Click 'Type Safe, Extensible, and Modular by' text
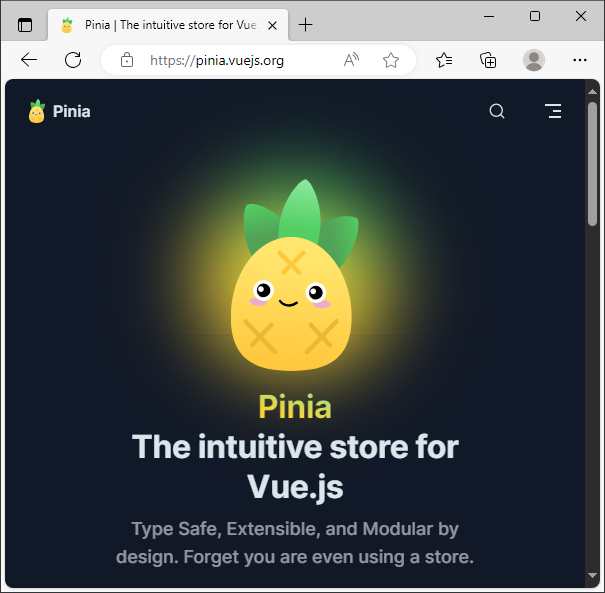This screenshot has width=605, height=593. [x=295, y=529]
